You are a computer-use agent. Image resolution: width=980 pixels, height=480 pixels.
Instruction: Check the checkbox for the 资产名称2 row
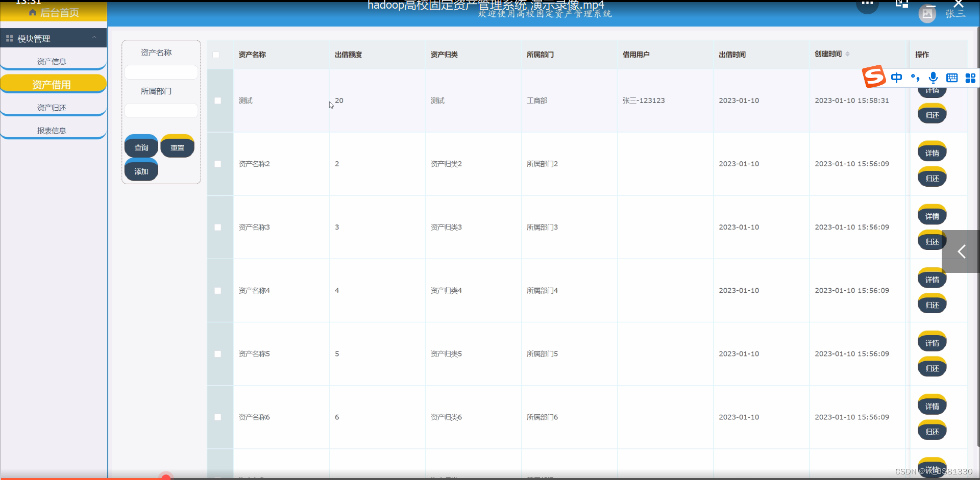[218, 164]
